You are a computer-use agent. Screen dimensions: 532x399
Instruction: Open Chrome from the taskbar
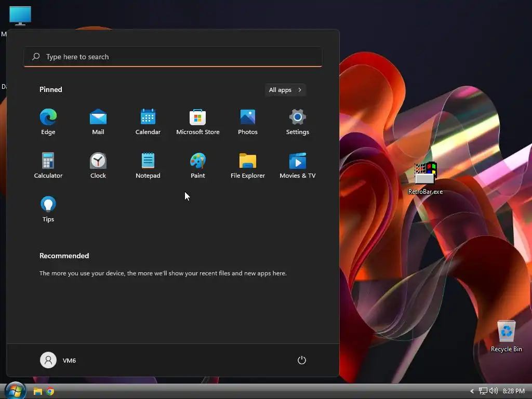click(50, 392)
